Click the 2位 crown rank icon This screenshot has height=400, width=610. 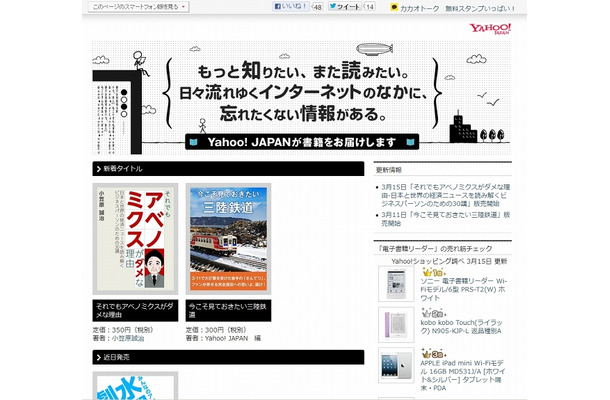click(433, 313)
